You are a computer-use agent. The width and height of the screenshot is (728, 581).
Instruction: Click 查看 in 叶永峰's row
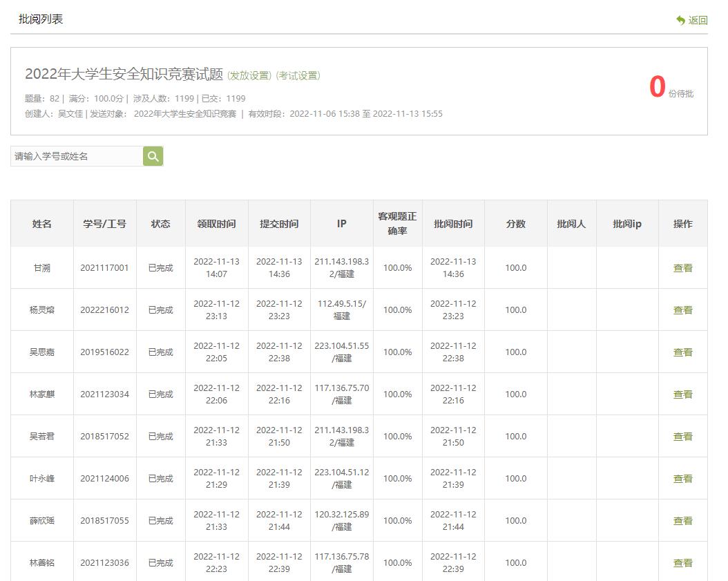[x=682, y=478]
